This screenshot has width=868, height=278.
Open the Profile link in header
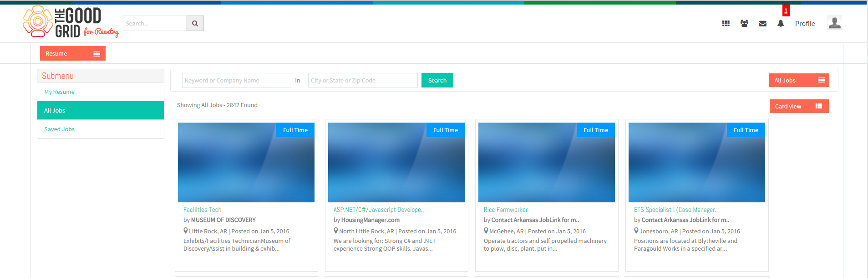[x=805, y=24]
